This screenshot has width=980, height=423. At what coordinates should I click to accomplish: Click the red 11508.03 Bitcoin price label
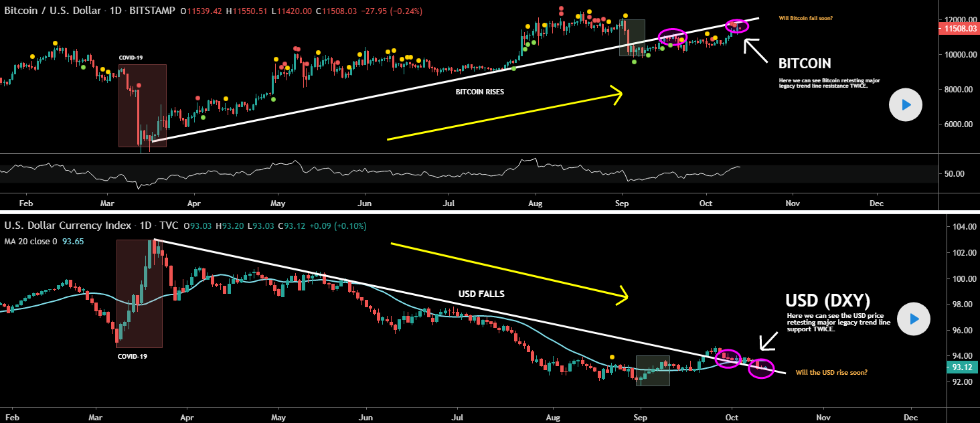(x=958, y=29)
